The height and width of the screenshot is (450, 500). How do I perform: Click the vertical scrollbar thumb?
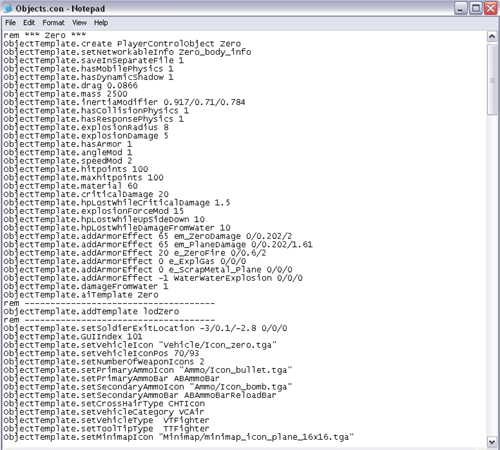coord(492,80)
